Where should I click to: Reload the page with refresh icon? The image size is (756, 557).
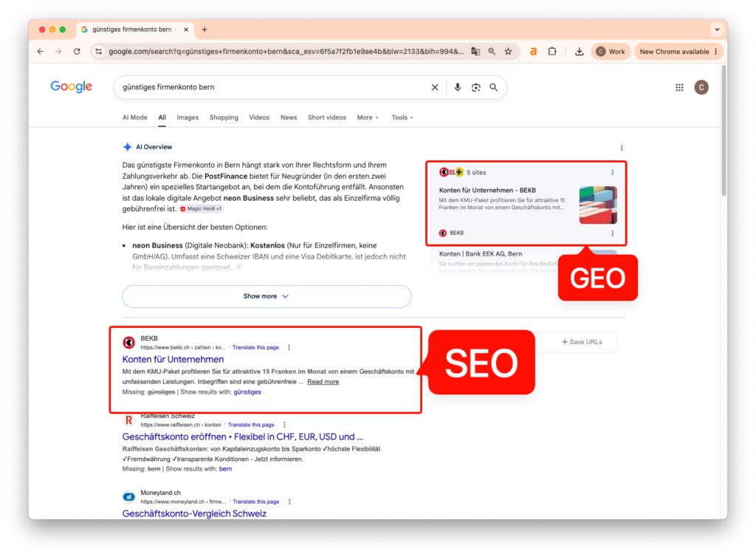pos(77,52)
